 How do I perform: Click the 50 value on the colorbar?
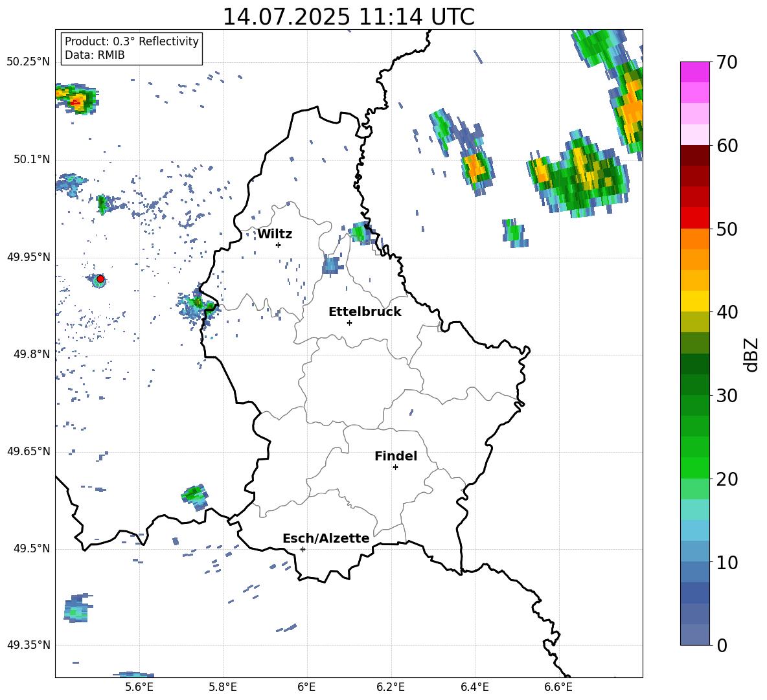[727, 229]
